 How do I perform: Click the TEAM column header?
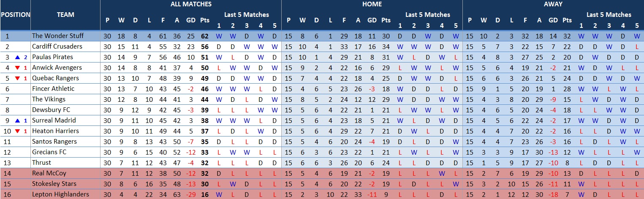[x=65, y=15]
